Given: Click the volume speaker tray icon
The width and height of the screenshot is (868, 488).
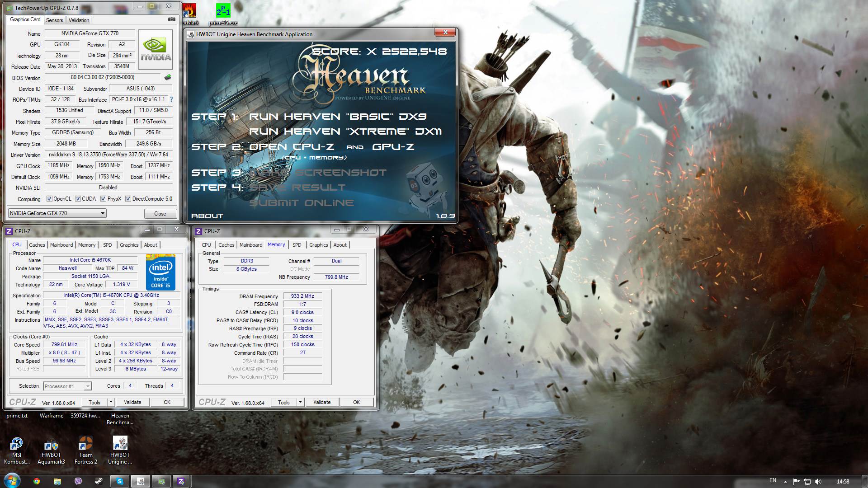Looking at the screenshot, I should [818, 482].
